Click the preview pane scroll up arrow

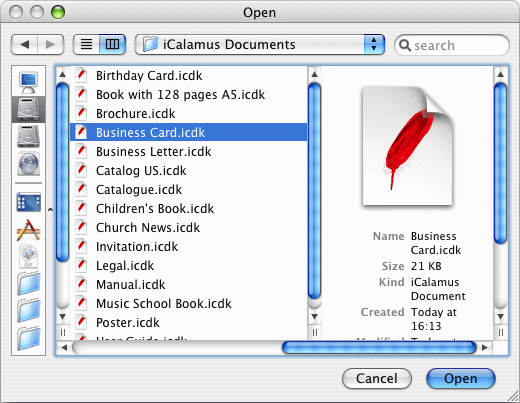point(500,74)
